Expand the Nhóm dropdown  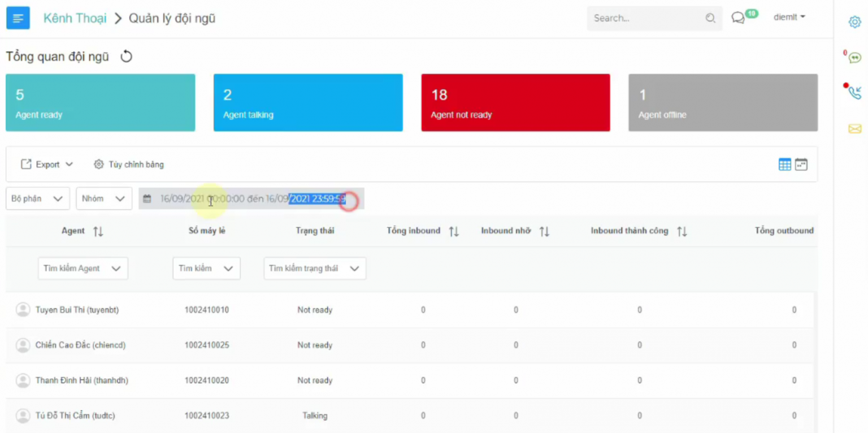(103, 199)
